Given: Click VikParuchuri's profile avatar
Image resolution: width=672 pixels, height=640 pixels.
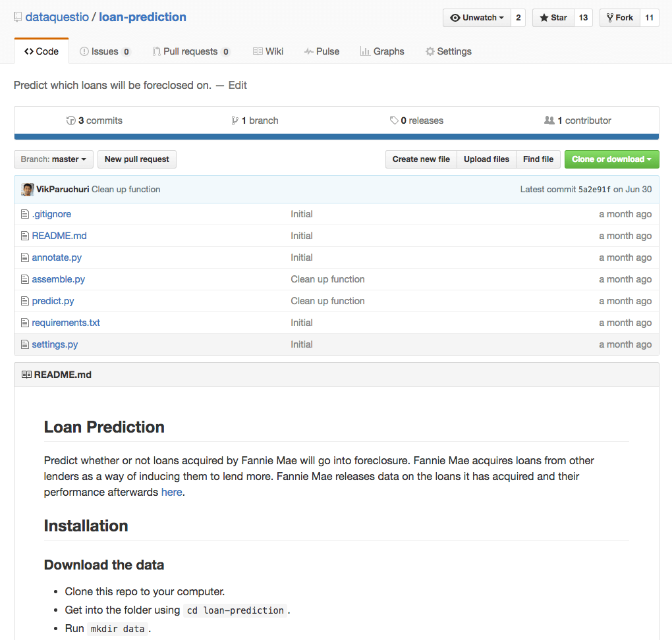Looking at the screenshot, I should 27,189.
